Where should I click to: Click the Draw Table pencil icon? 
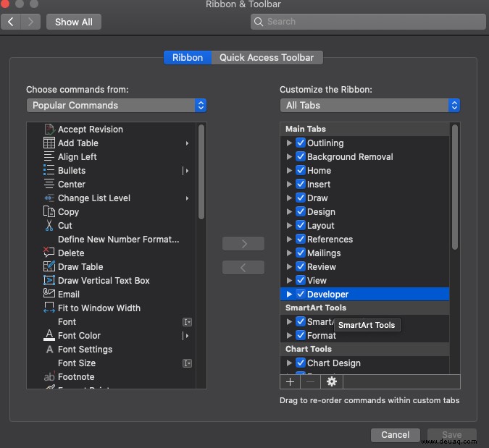pos(49,266)
